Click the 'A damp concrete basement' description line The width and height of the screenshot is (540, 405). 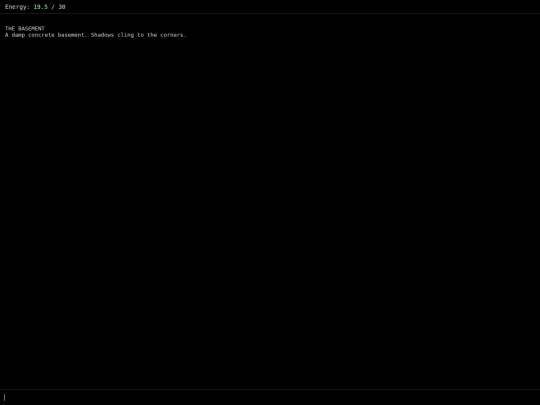(x=95, y=35)
